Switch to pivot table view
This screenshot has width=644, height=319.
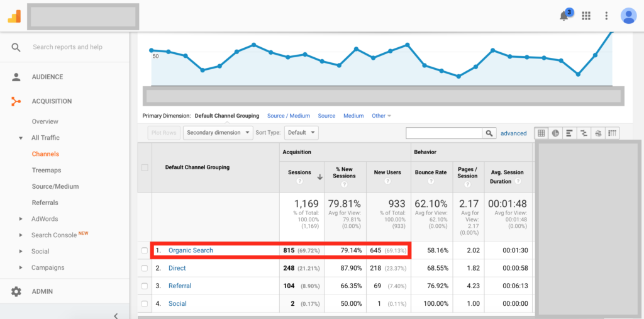pyautogui.click(x=613, y=133)
